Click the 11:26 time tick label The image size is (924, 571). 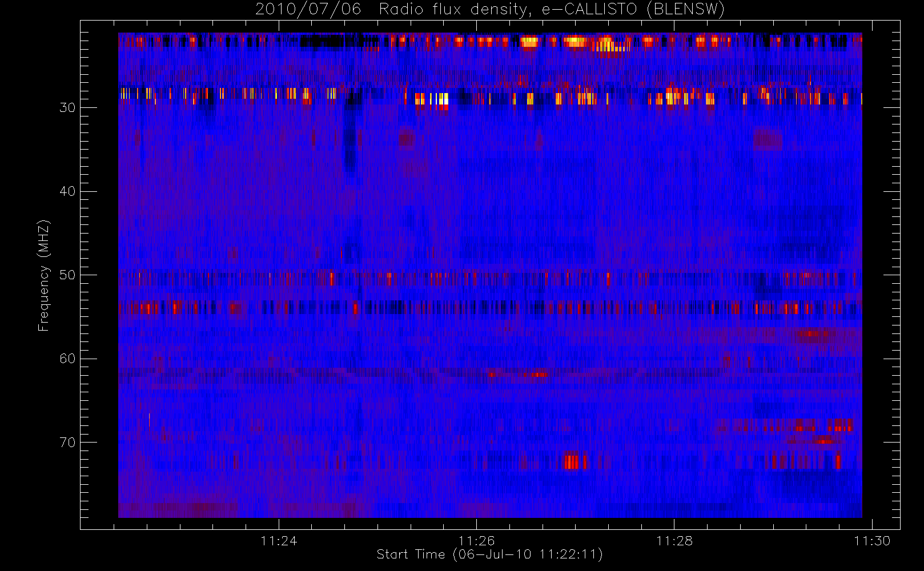coord(476,541)
